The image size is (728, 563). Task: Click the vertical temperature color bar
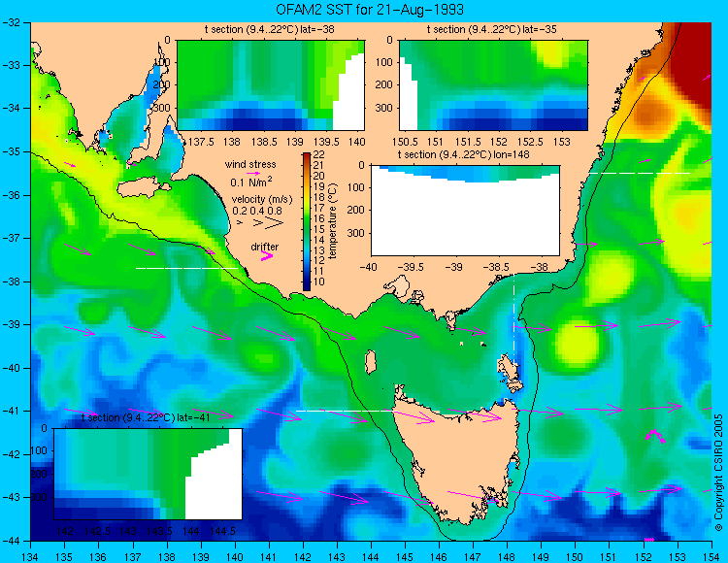point(307,221)
